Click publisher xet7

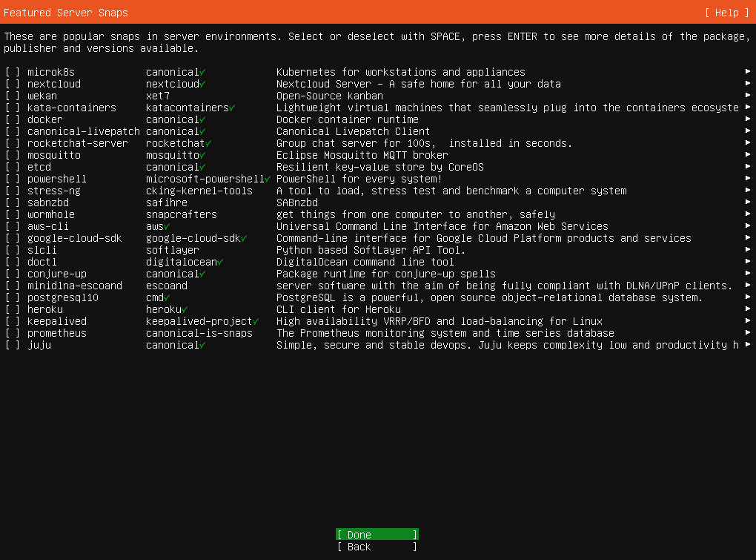(x=158, y=96)
